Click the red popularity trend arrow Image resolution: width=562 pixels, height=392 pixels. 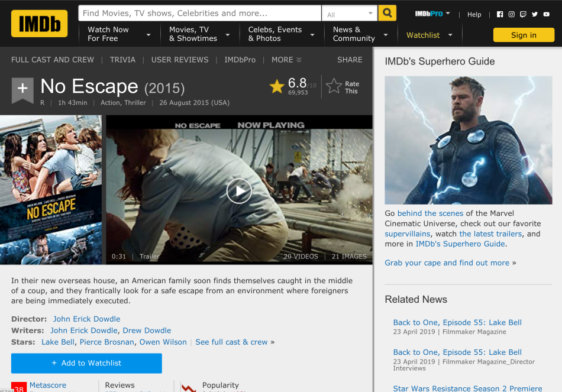pyautogui.click(x=189, y=388)
